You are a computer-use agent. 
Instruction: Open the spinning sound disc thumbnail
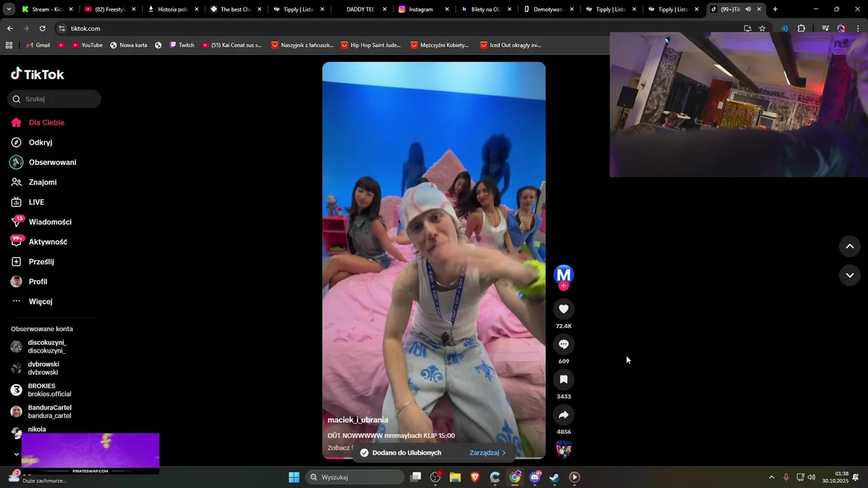[564, 449]
